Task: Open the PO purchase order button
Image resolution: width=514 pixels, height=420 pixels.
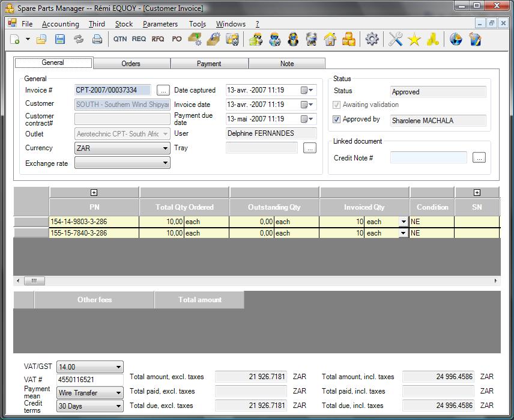Action: (177, 39)
